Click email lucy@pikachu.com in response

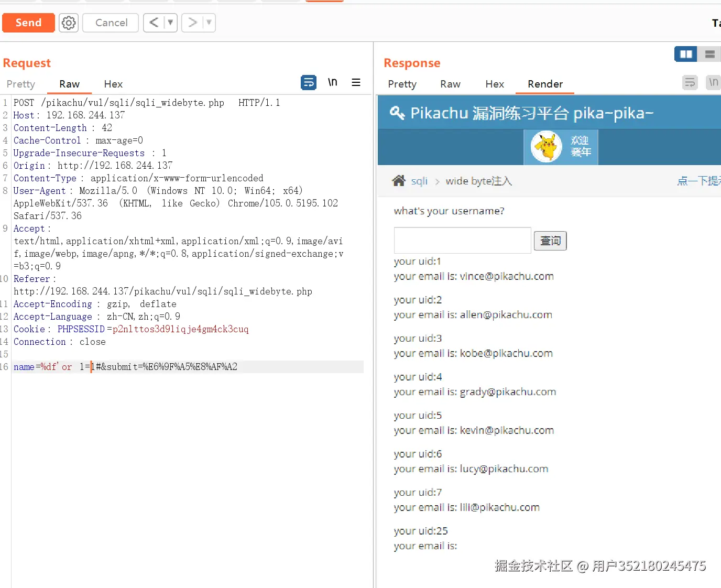click(x=504, y=469)
